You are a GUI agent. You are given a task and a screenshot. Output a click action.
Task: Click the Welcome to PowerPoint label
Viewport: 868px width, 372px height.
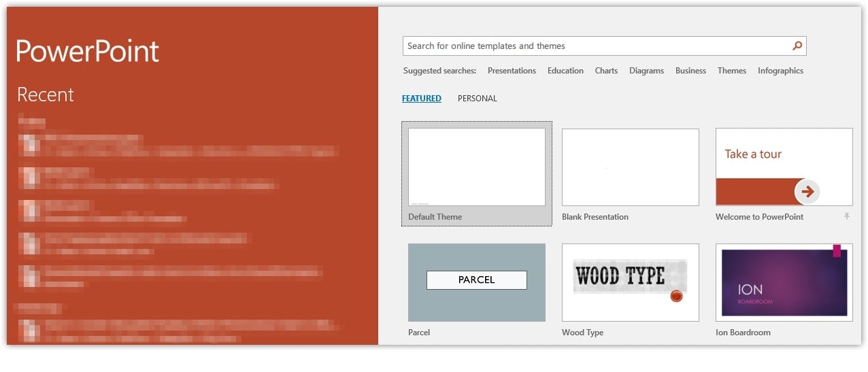pos(759,217)
